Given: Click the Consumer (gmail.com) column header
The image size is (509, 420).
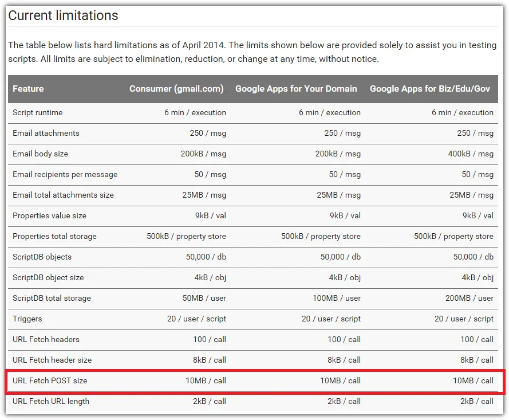Looking at the screenshot, I should coord(176,89).
